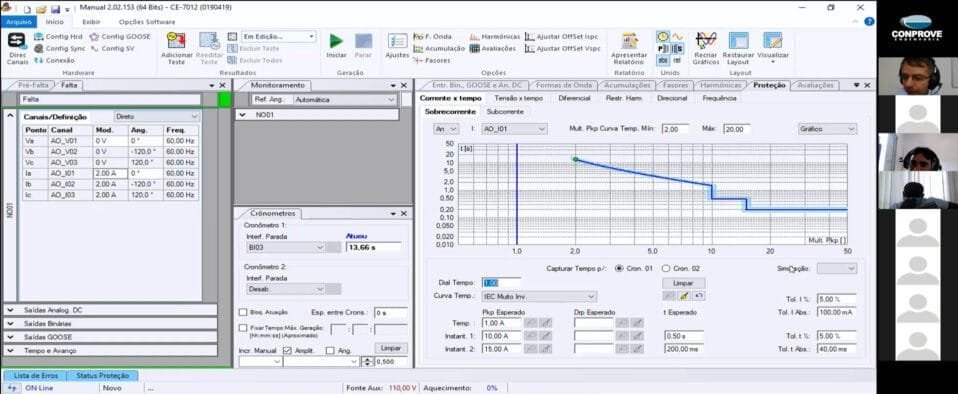Open the Ref. Ang. Automática dropdown

pos(345,99)
